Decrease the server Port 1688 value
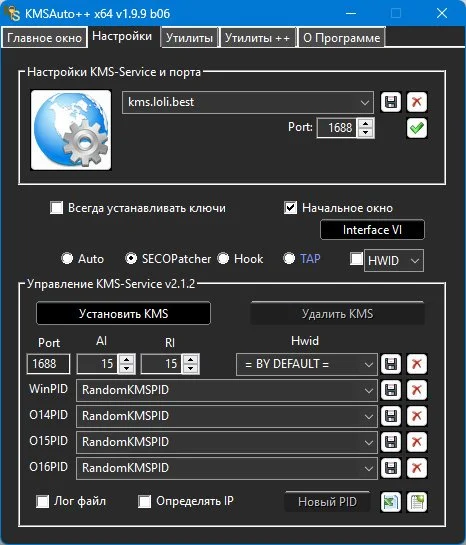Screen dimensions: 466x545 (x=365, y=133)
